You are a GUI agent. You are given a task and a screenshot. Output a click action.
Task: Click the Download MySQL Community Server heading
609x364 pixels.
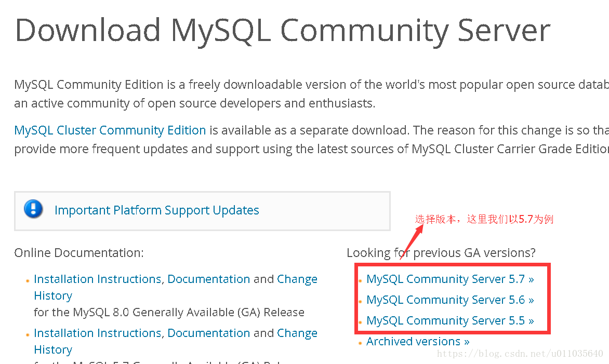point(282,30)
